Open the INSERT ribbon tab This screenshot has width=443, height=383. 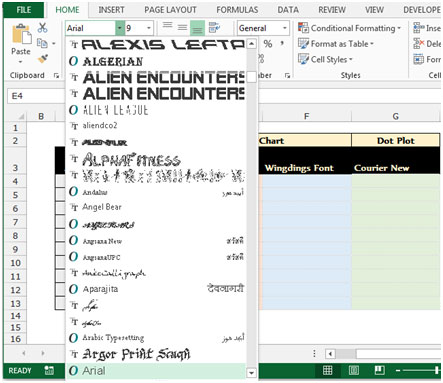(111, 10)
